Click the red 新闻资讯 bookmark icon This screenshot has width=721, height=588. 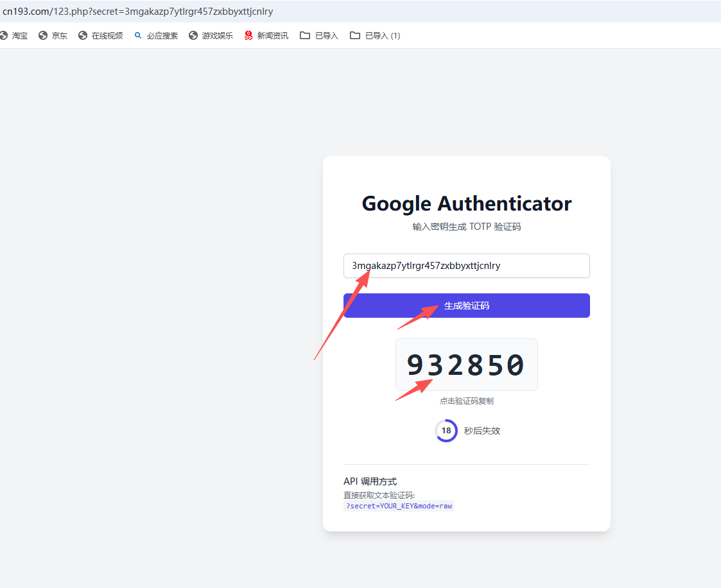[x=248, y=36]
